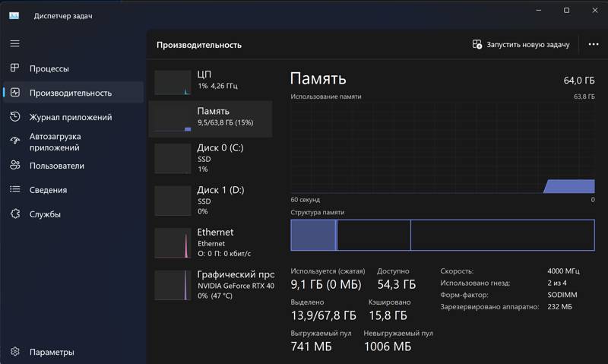Screen dimensions: 608x364
Task: Click the Task Manager app icon in title bar
Action: tap(14, 15)
